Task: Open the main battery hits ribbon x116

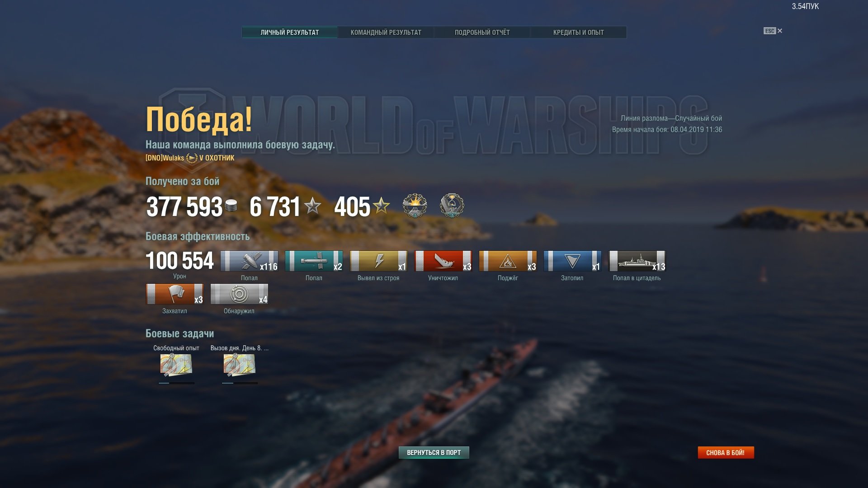Action: (249, 261)
